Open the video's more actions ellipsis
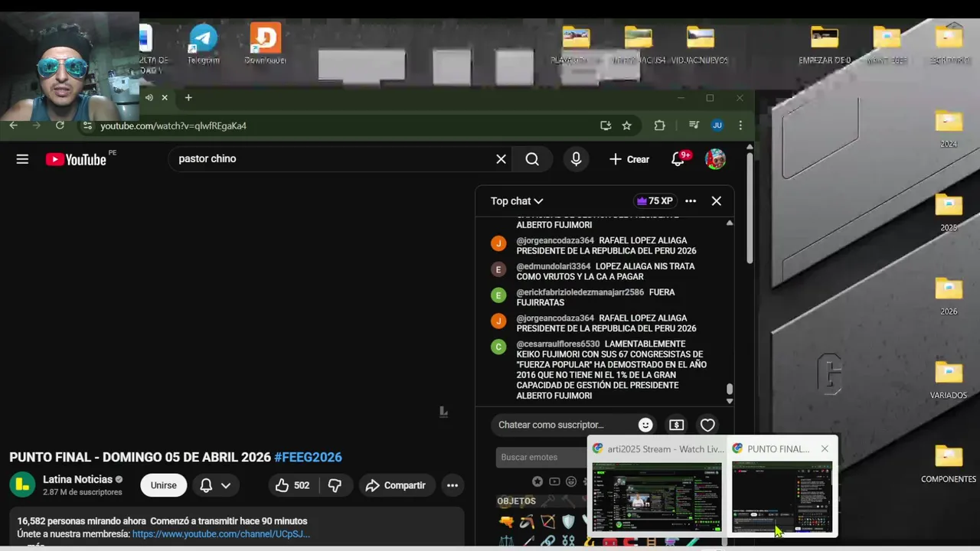Image resolution: width=980 pixels, height=551 pixels. point(452,485)
